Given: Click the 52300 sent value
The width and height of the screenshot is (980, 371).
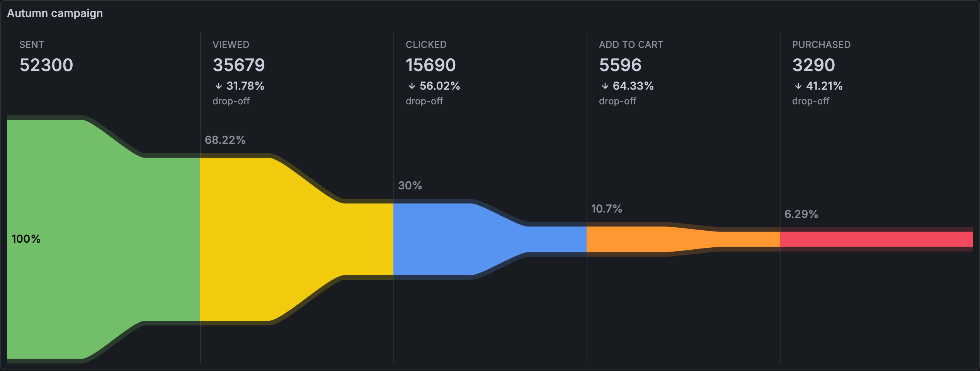Looking at the screenshot, I should coord(46,65).
